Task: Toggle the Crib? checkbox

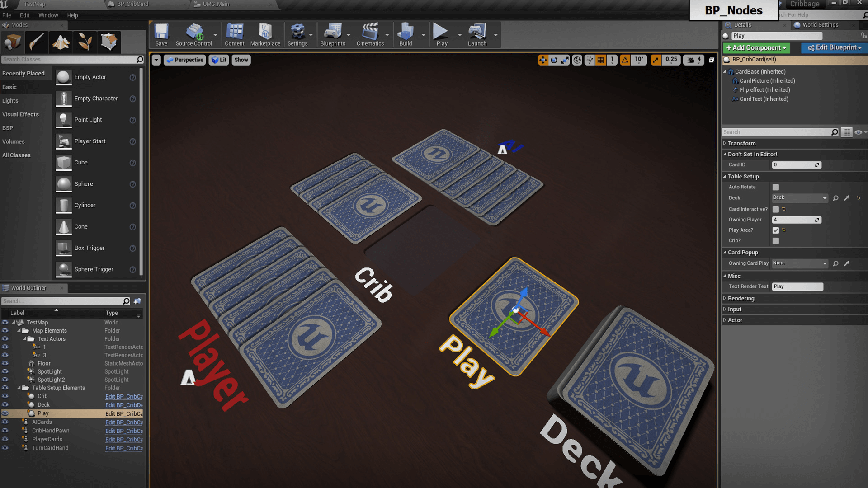Action: (776, 241)
